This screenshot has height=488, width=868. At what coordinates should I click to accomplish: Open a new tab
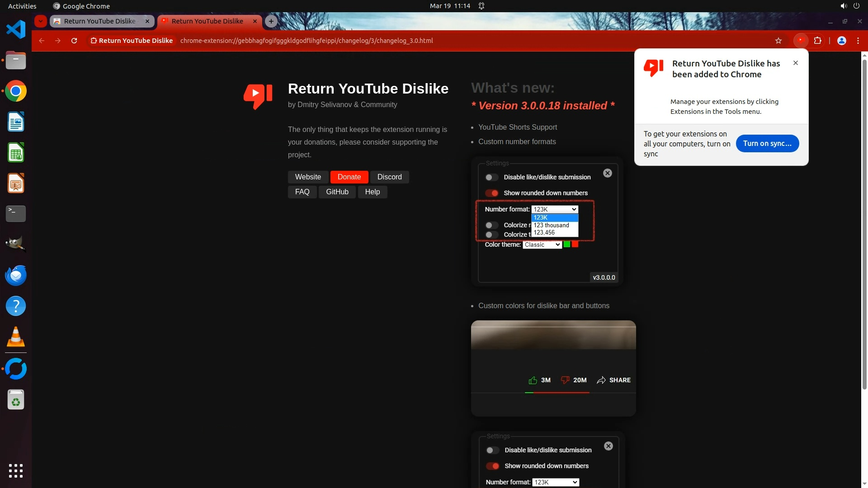coord(271,21)
